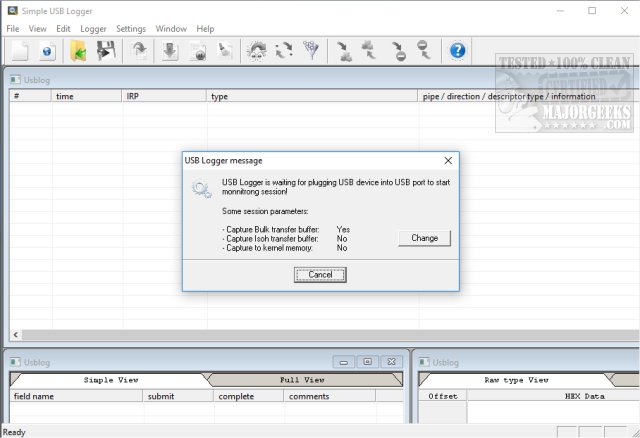Click the document with globe toolbar icon
640x438 pixels.
click(47, 51)
